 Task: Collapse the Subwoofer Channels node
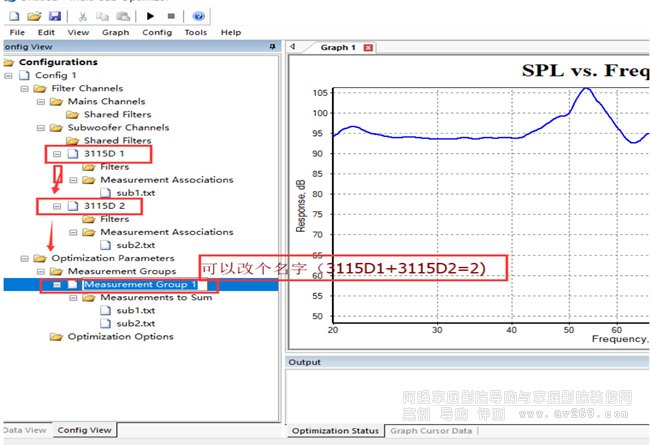coord(41,128)
